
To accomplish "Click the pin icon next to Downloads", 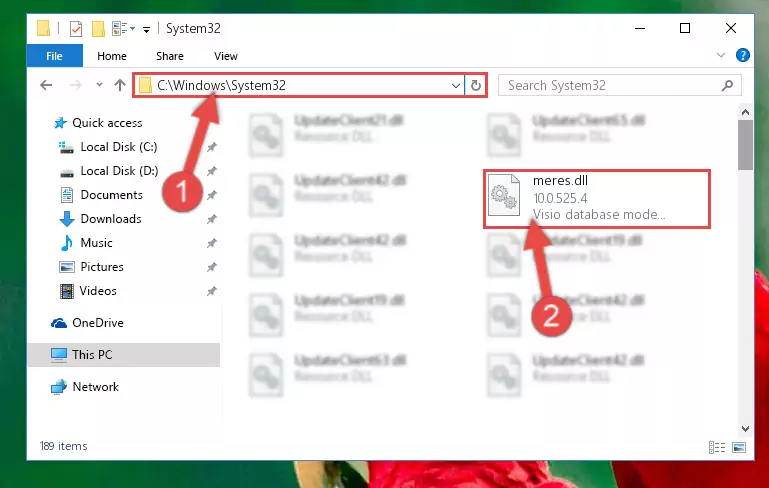I will [212, 219].
